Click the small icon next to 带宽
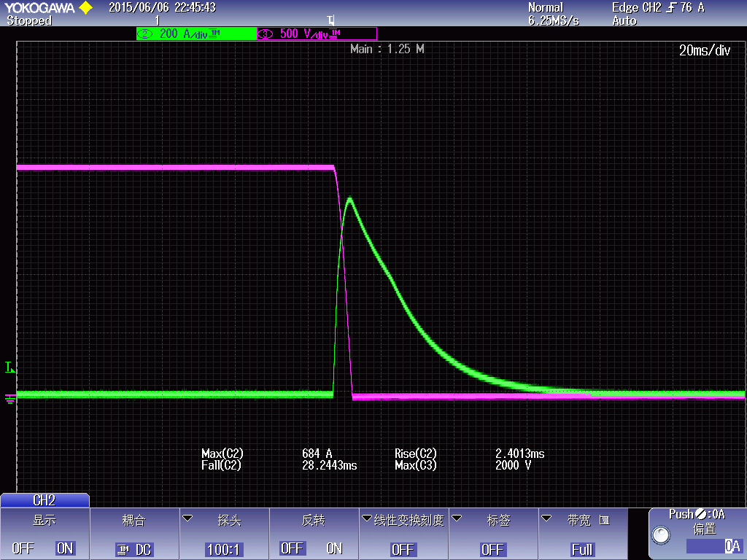The width and height of the screenshot is (747, 560). click(603, 520)
